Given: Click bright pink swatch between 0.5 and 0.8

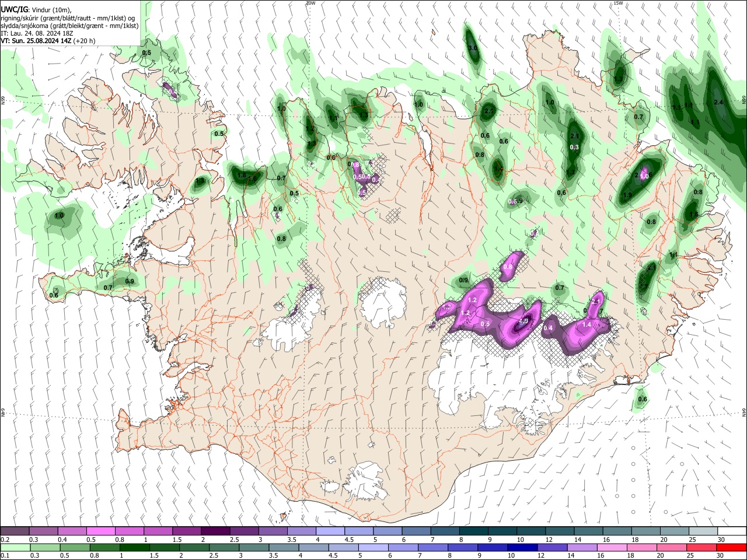Looking at the screenshot, I should click(100, 531).
